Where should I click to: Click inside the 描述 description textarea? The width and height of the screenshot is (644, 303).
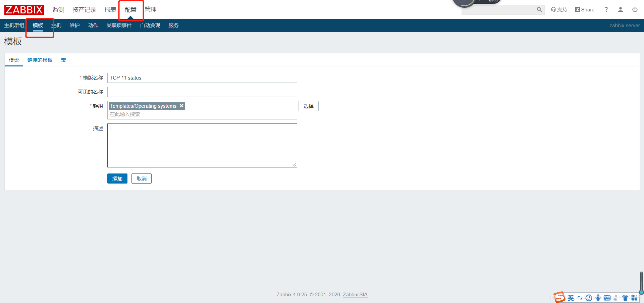pyautogui.click(x=202, y=145)
